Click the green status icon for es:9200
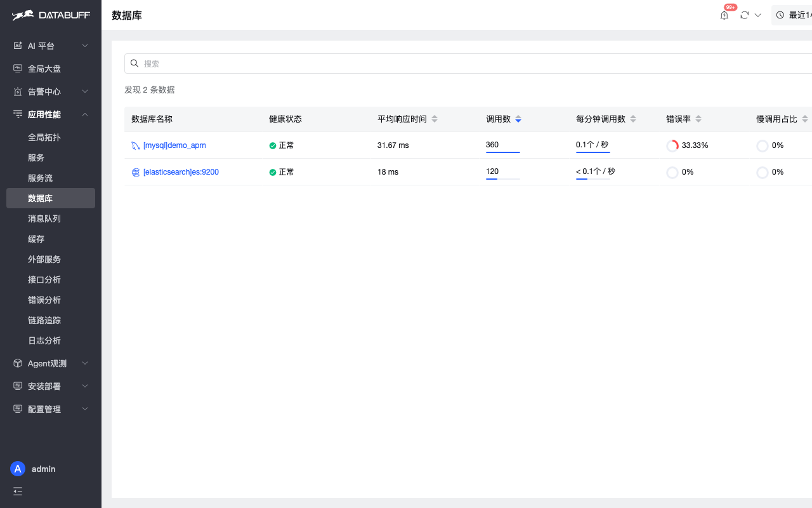This screenshot has height=508, width=812. pyautogui.click(x=273, y=172)
